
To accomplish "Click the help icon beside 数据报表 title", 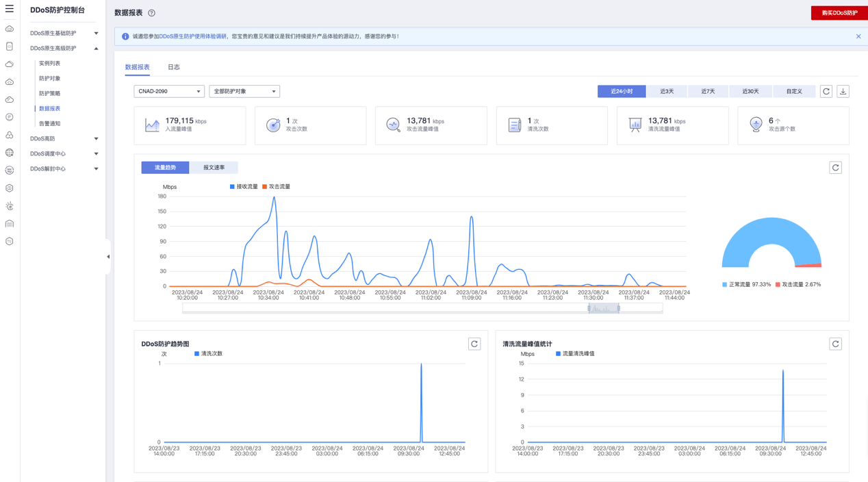I will tap(152, 13).
